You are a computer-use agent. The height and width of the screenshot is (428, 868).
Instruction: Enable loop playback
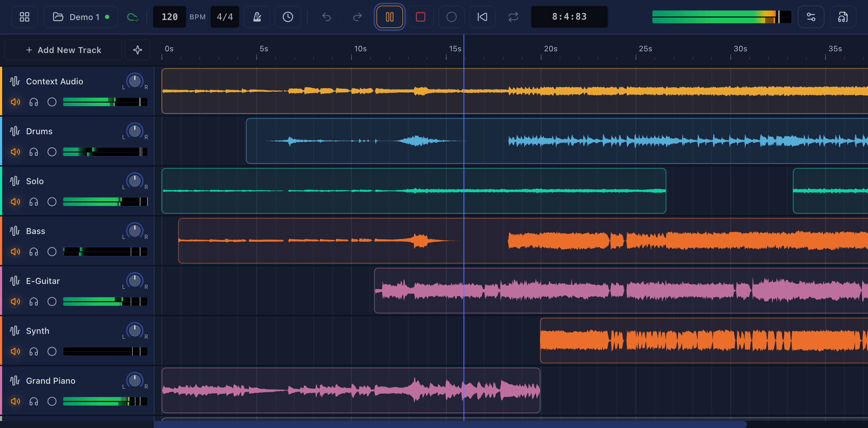(x=513, y=17)
